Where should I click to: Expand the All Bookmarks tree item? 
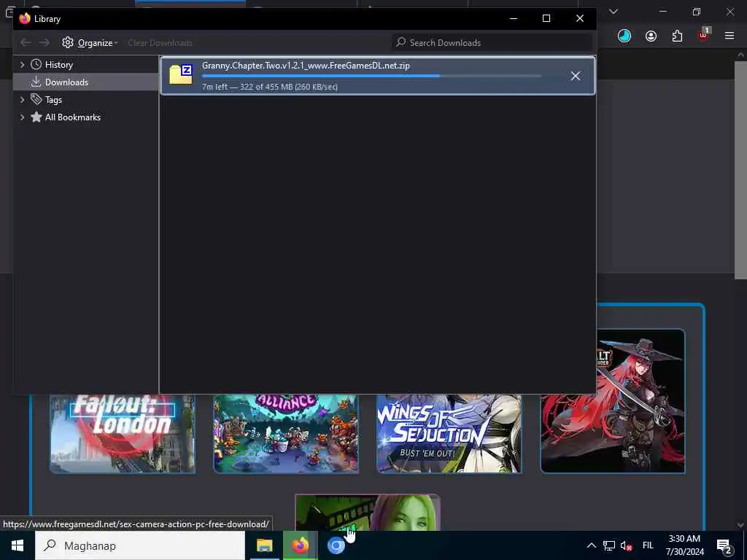click(22, 117)
